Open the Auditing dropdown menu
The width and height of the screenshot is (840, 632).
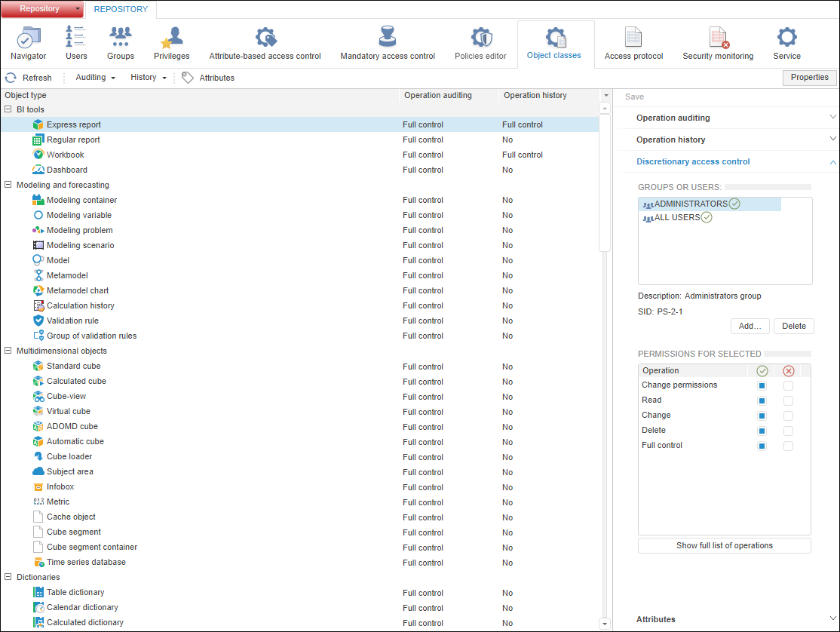point(96,78)
